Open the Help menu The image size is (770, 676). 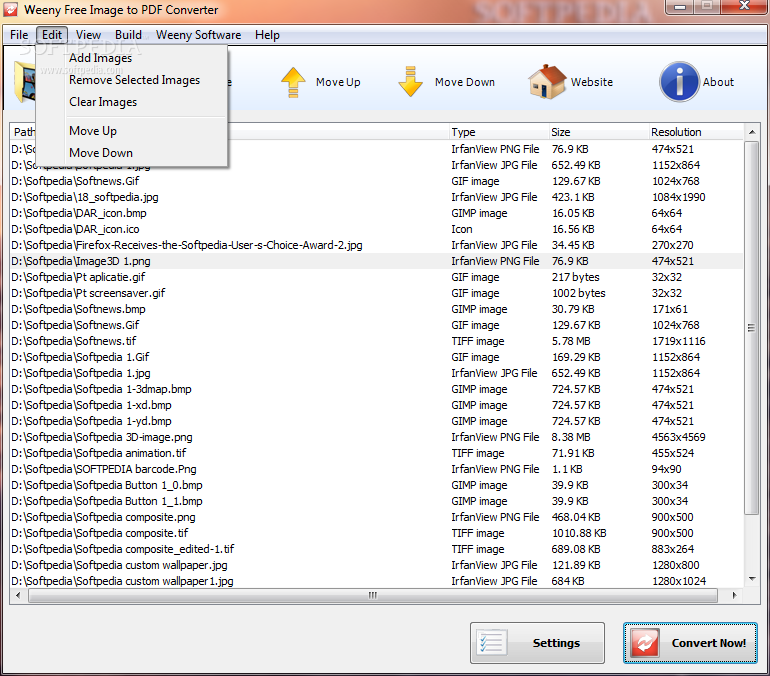(x=267, y=35)
